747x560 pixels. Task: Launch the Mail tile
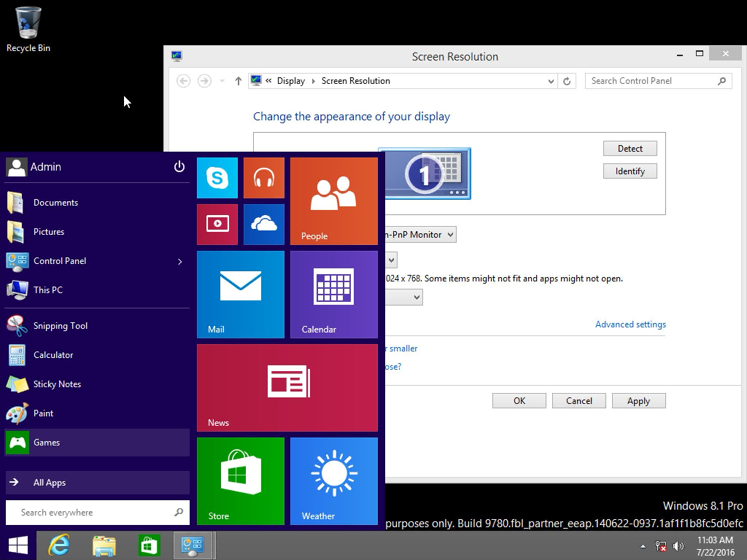point(240,294)
